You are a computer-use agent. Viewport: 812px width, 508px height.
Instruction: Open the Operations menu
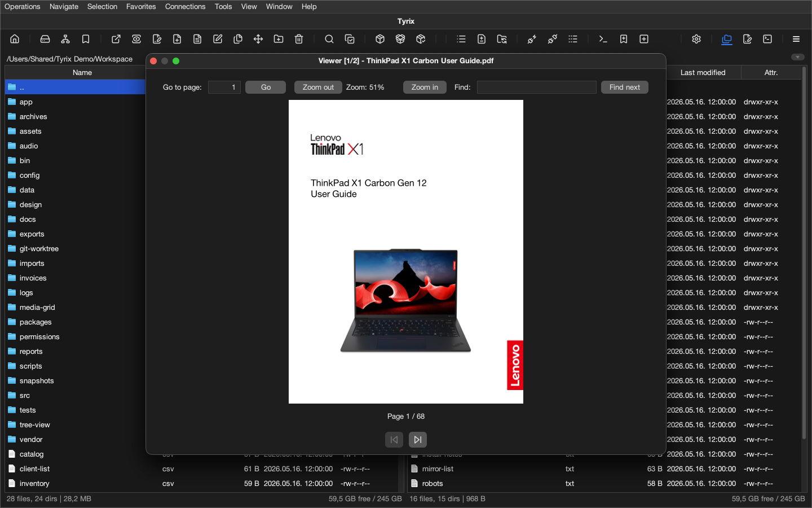point(23,7)
